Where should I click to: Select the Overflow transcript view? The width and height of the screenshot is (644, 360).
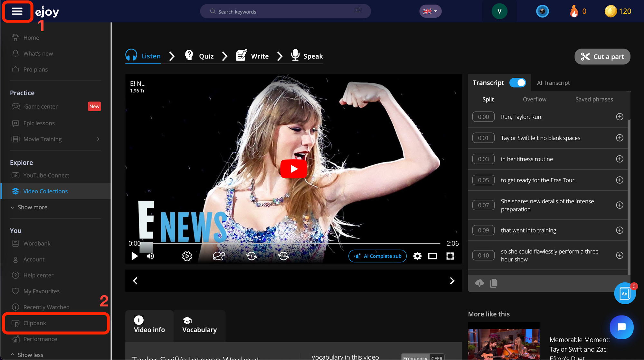535,99
